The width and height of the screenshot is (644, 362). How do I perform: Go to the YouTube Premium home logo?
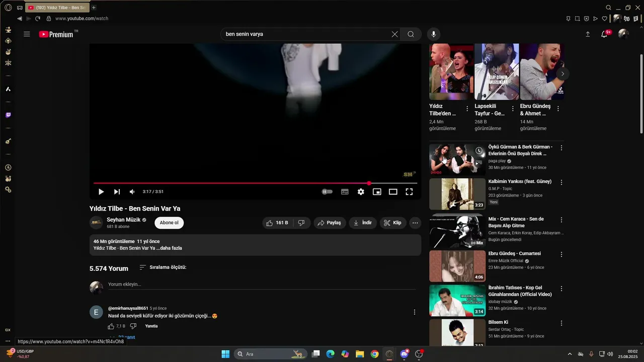56,34
